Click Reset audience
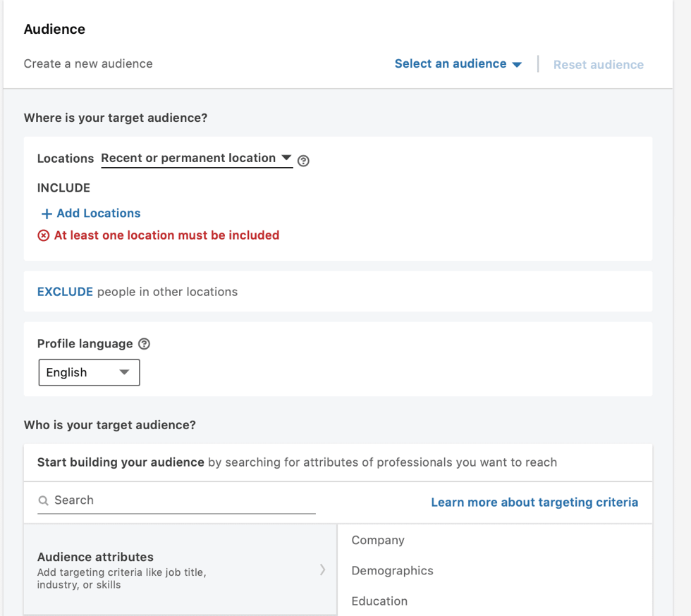This screenshot has width=691, height=616. click(x=598, y=65)
